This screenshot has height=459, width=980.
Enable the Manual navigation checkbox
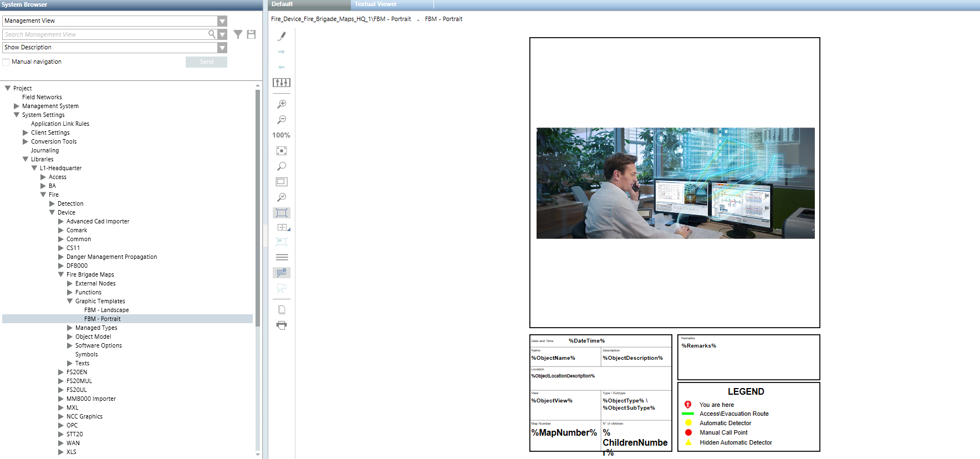point(6,62)
